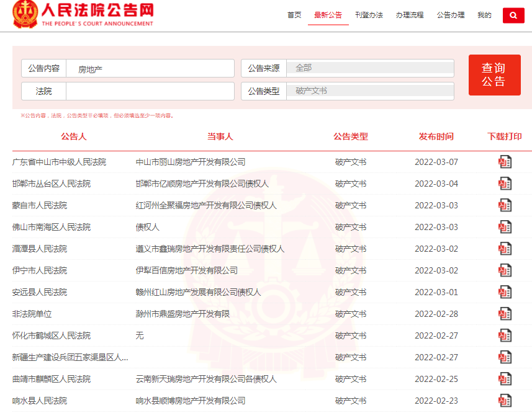The height and width of the screenshot is (413, 532).
Task: Click the date 2022-03-01
Action: [x=436, y=292]
